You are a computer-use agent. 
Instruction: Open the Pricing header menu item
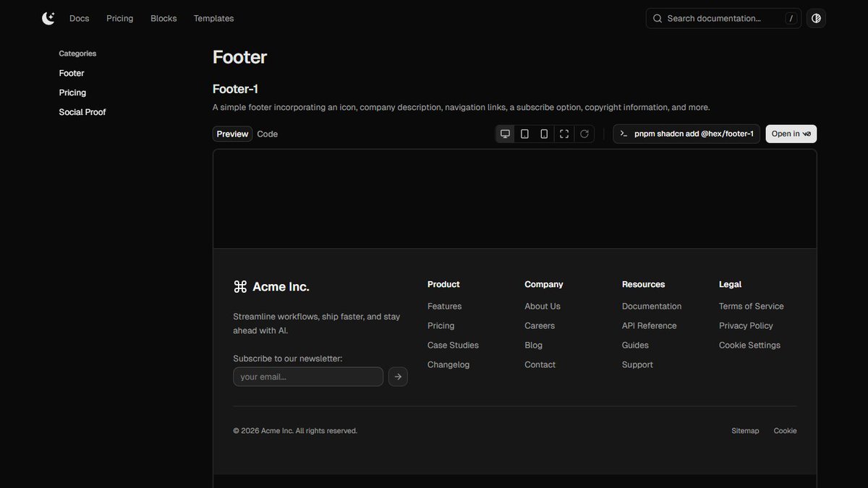point(119,18)
